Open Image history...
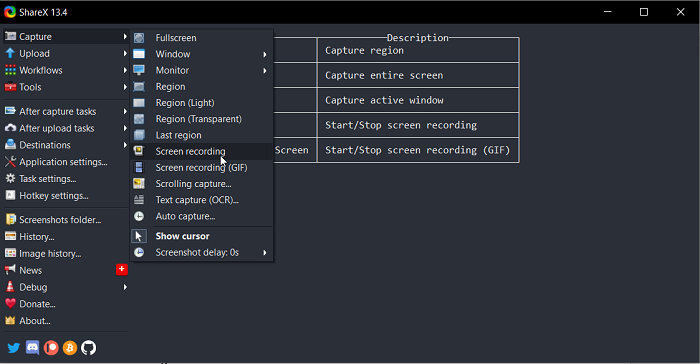The image size is (700, 364). pos(66,254)
